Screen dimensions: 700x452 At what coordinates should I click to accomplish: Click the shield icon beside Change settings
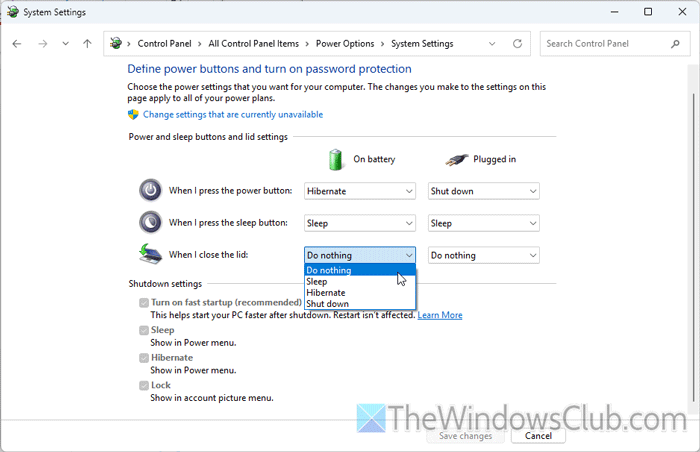coord(133,115)
